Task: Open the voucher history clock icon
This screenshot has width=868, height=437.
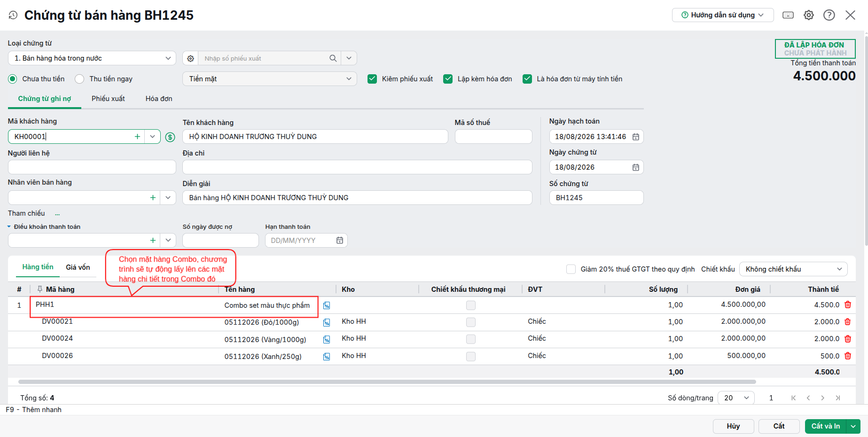Action: 13,15
